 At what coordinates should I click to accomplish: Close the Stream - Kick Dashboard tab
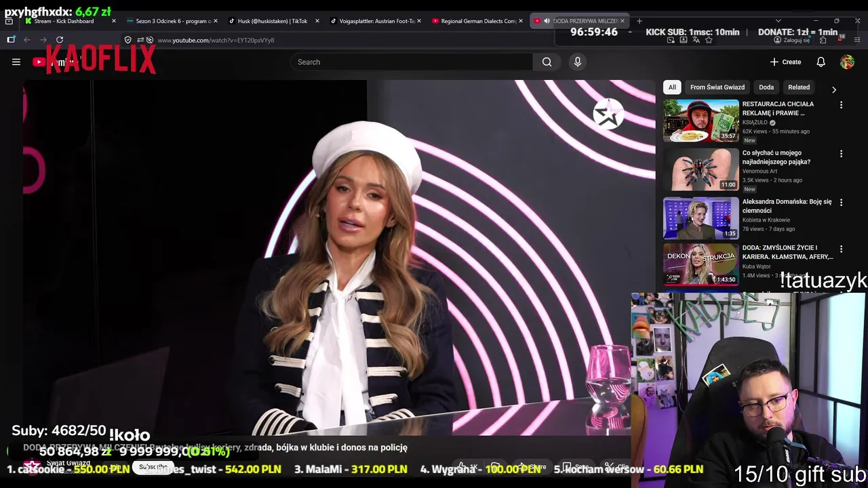(113, 21)
